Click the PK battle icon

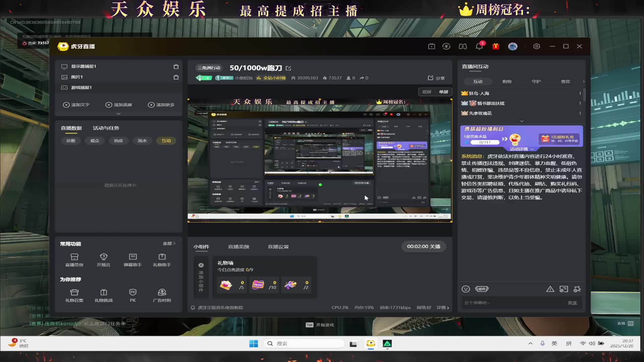tap(133, 293)
